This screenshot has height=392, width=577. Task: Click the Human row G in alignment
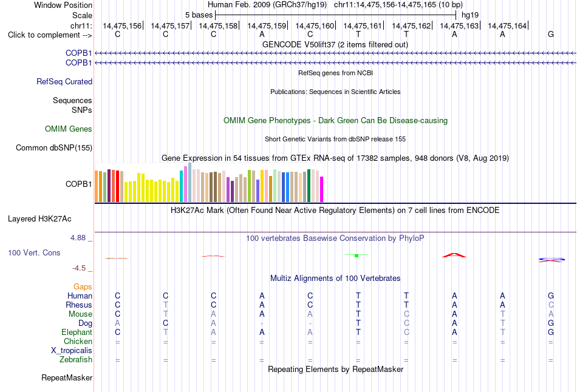point(551,296)
